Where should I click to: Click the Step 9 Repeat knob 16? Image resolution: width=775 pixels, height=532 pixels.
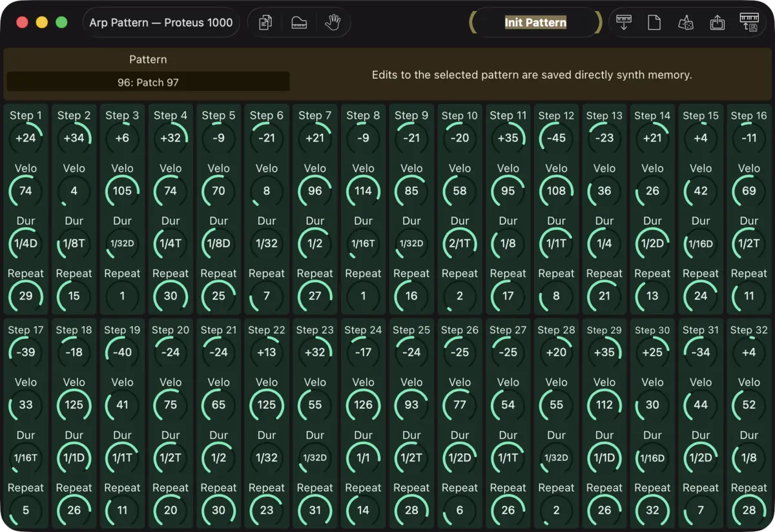(411, 296)
